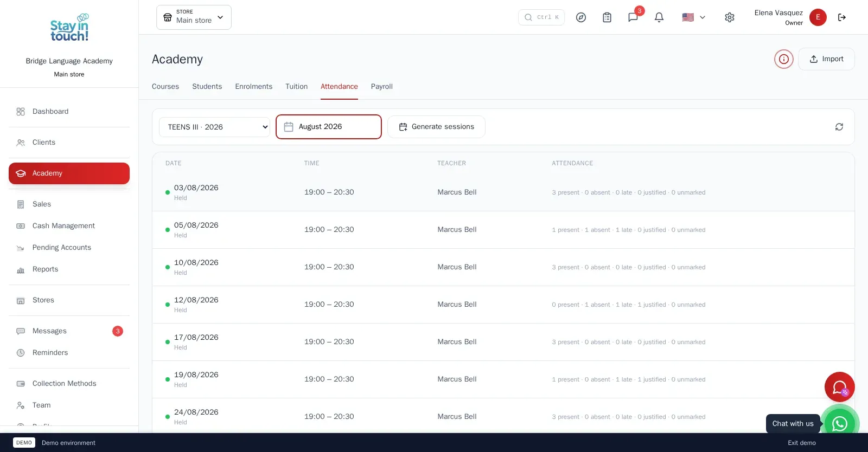
Task: Switch to the Courses tab
Action: click(x=165, y=87)
